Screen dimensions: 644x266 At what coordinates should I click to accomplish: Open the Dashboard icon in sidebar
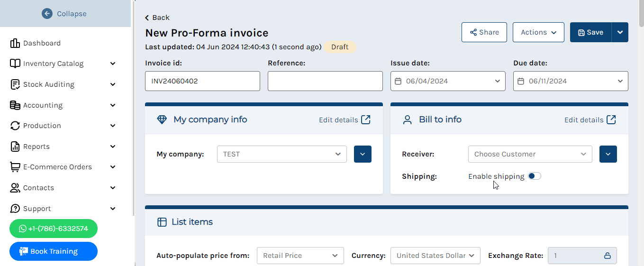click(x=15, y=43)
